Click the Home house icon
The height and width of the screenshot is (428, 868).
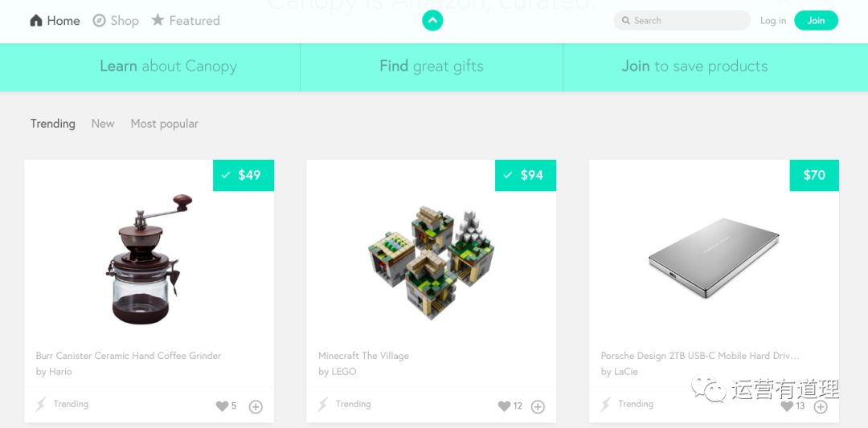coord(36,20)
